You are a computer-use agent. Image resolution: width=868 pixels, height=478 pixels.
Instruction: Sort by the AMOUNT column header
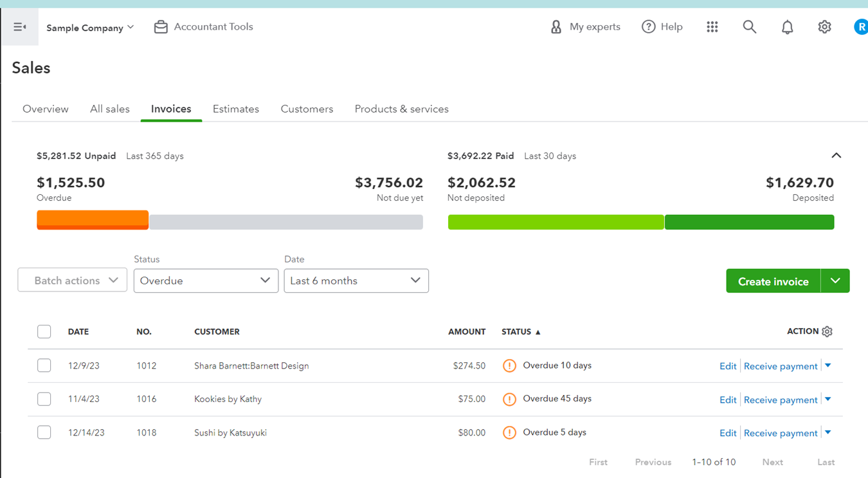(467, 332)
